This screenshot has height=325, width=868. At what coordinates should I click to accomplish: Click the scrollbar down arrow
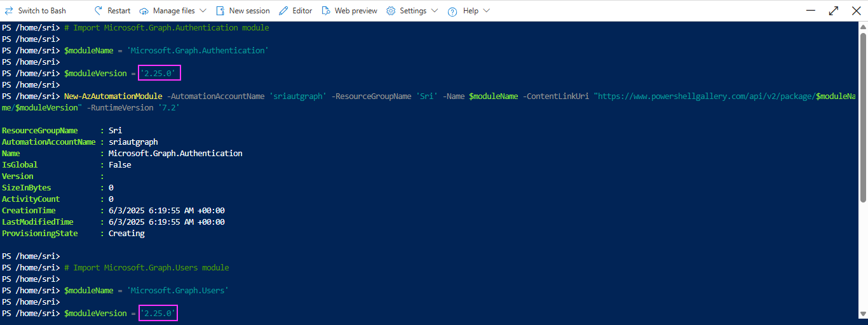pos(863,314)
